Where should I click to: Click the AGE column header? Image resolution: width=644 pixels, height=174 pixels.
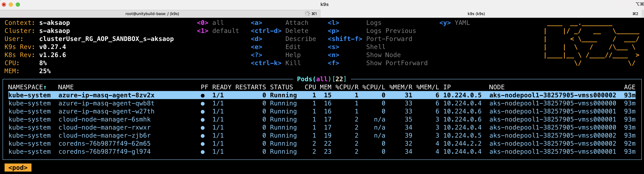(x=629, y=87)
